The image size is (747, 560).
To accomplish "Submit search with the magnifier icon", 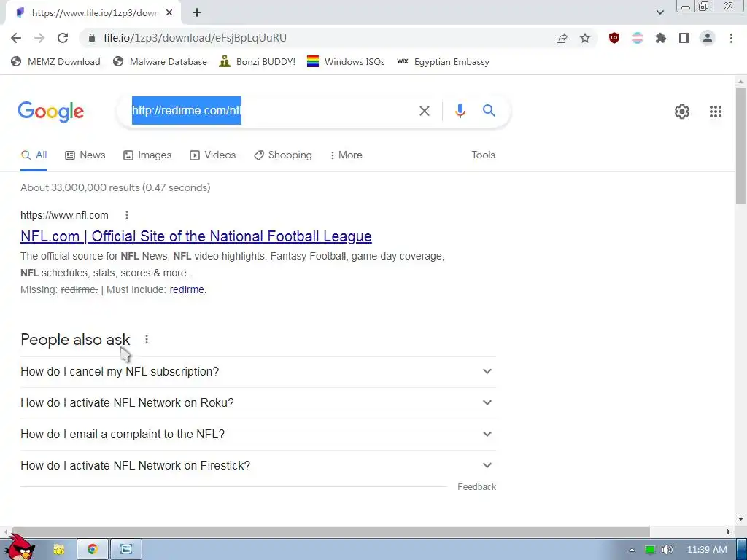I will tap(489, 111).
